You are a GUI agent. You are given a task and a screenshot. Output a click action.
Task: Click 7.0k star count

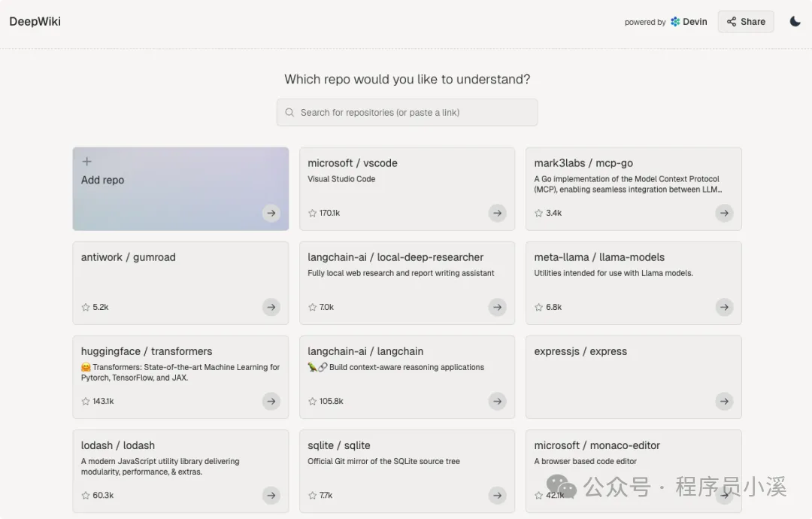click(327, 307)
